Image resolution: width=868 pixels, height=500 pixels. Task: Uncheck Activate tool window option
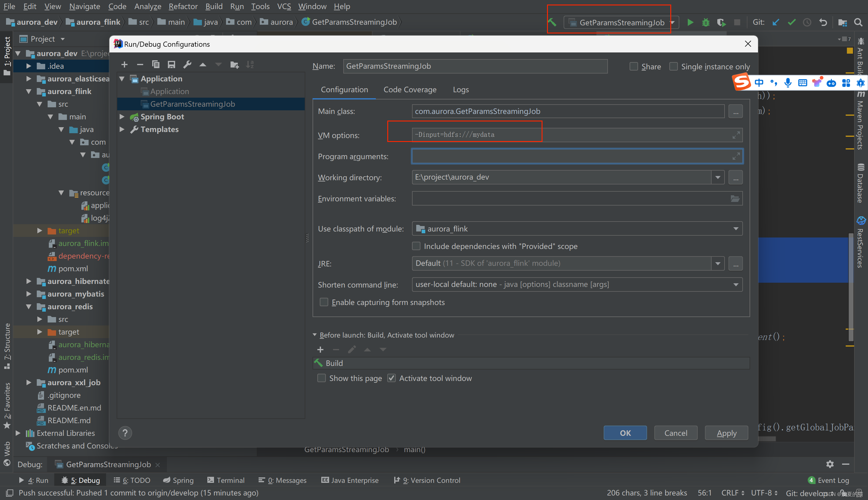pos(392,378)
